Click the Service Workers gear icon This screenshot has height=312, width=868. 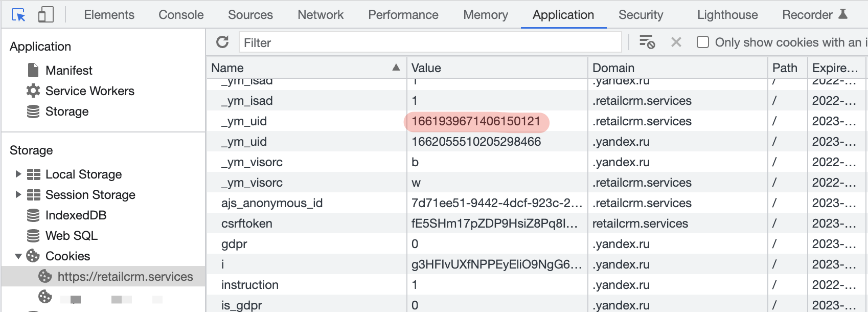point(33,91)
